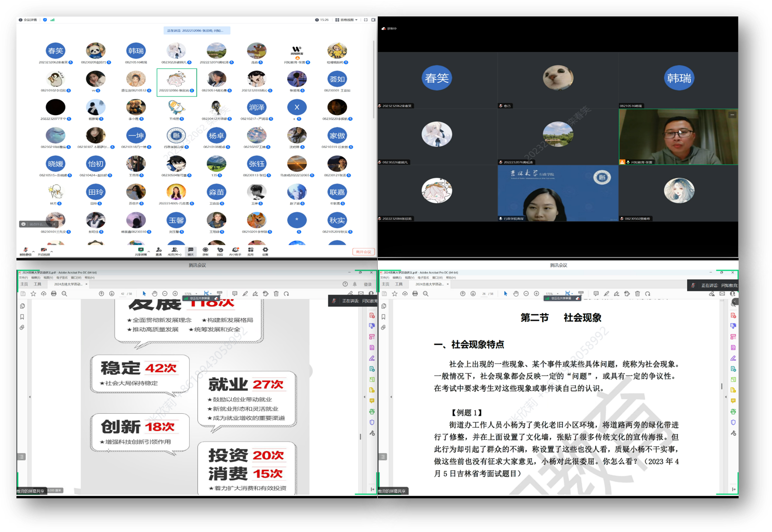Image resolution: width=772 pixels, height=532 pixels.
Task: Toggle fullscreen mode of meeting window
Action: (366, 20)
